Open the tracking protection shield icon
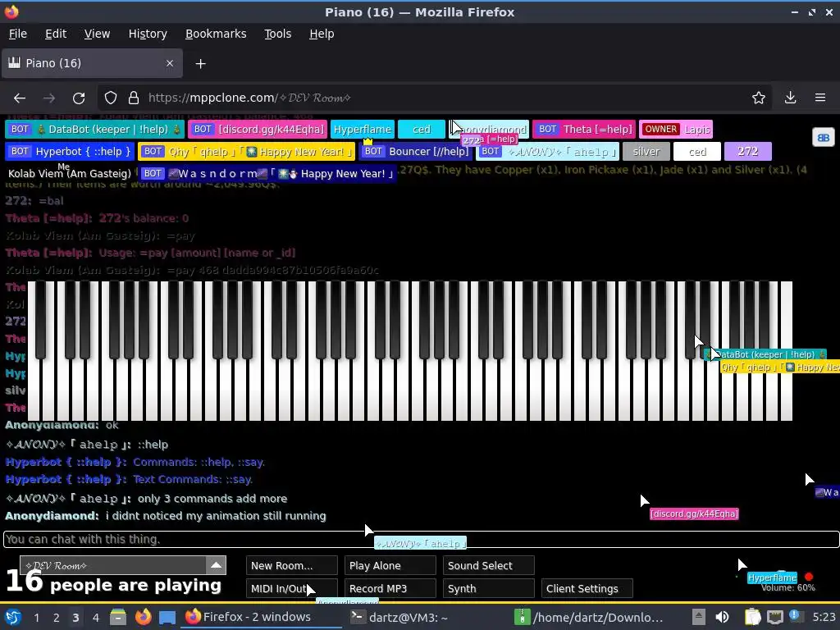 click(x=111, y=98)
